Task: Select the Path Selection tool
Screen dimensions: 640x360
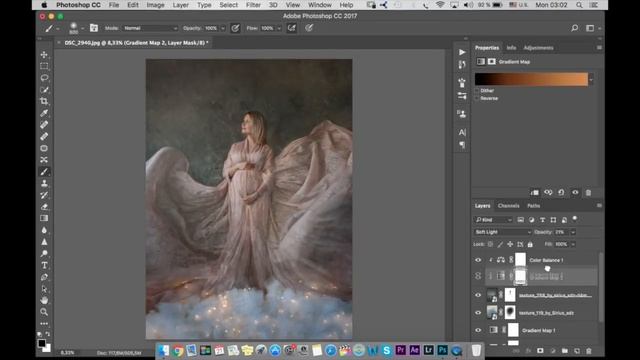Action: pos(44,289)
